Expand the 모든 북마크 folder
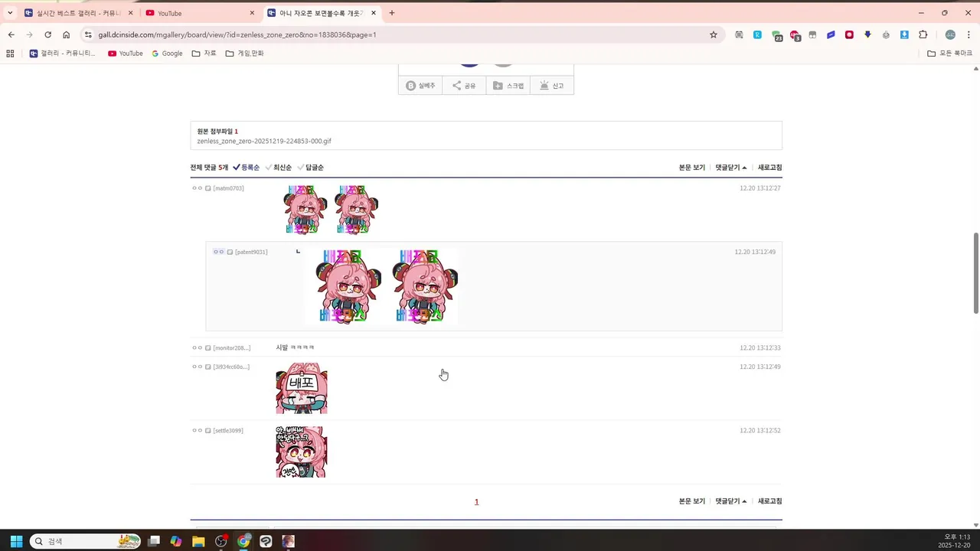The image size is (980, 551). 950,54
